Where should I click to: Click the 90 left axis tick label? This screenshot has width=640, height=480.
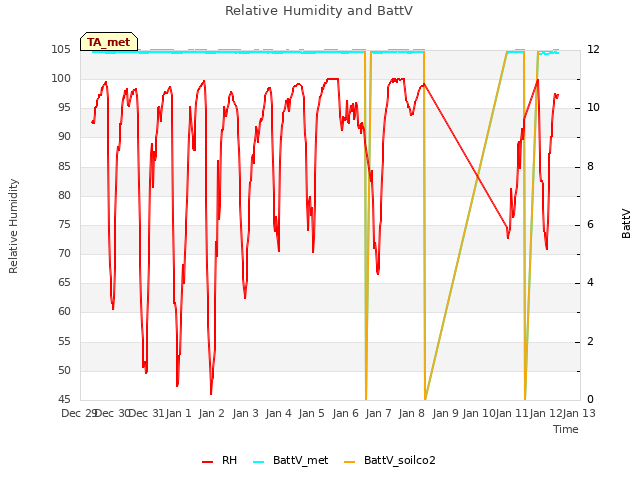click(64, 137)
